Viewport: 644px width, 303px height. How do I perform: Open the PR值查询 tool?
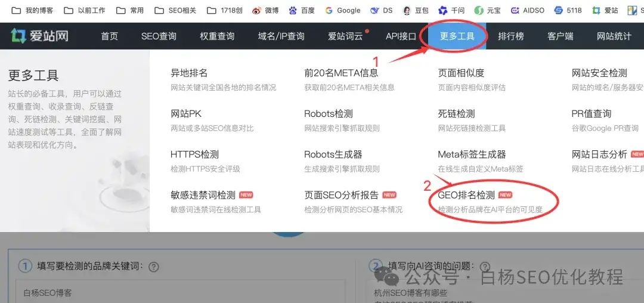[x=592, y=114]
